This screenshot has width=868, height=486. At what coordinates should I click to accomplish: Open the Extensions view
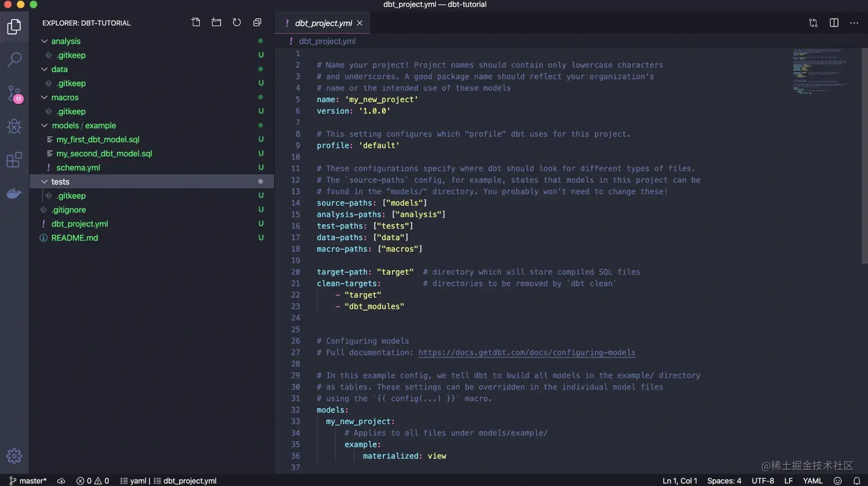(x=14, y=160)
